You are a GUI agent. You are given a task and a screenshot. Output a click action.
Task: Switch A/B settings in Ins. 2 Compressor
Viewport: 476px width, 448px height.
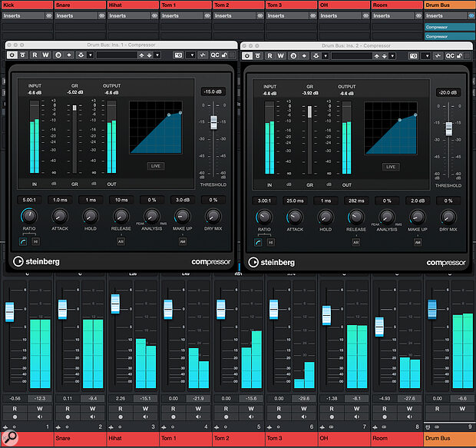[293, 56]
